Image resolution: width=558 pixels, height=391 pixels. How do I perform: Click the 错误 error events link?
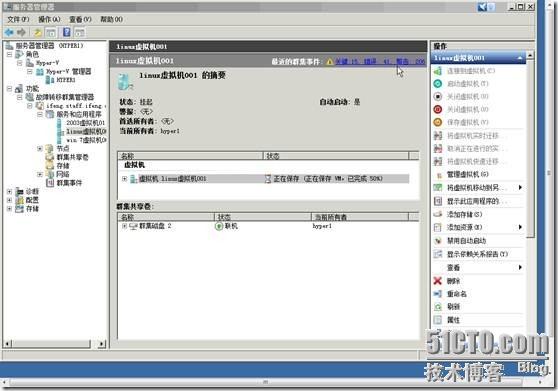point(377,62)
